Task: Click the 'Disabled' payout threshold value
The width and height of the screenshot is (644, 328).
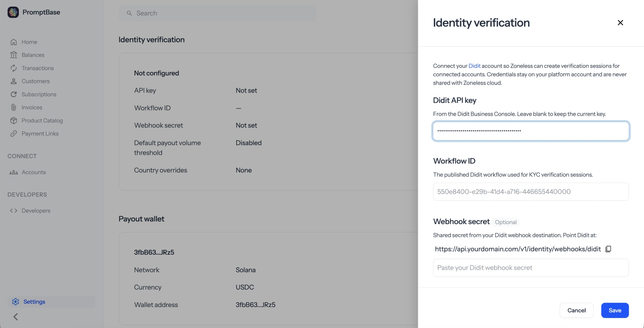Action: coord(249,143)
